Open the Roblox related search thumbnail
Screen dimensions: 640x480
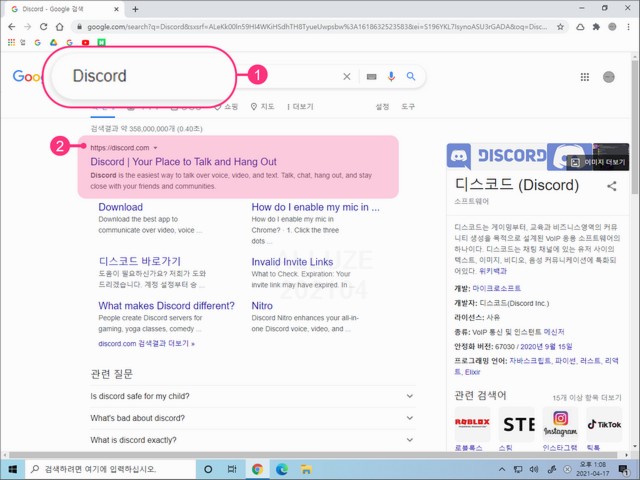472,424
